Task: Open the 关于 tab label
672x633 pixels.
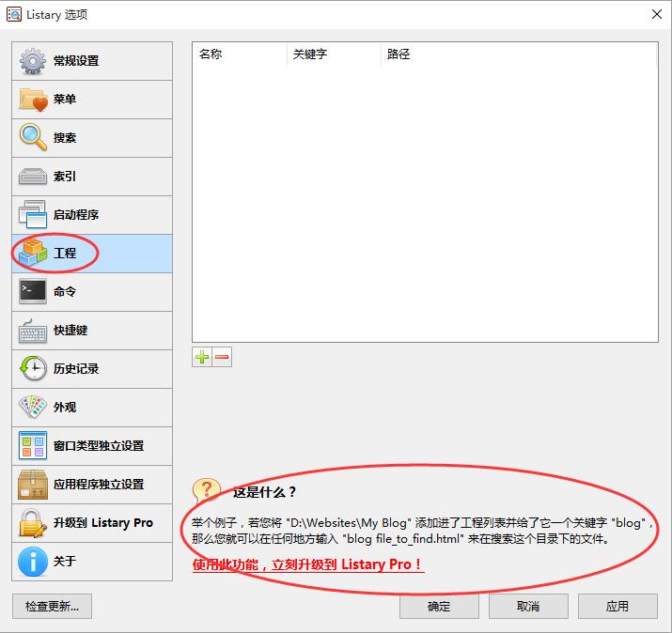Action: (65, 562)
